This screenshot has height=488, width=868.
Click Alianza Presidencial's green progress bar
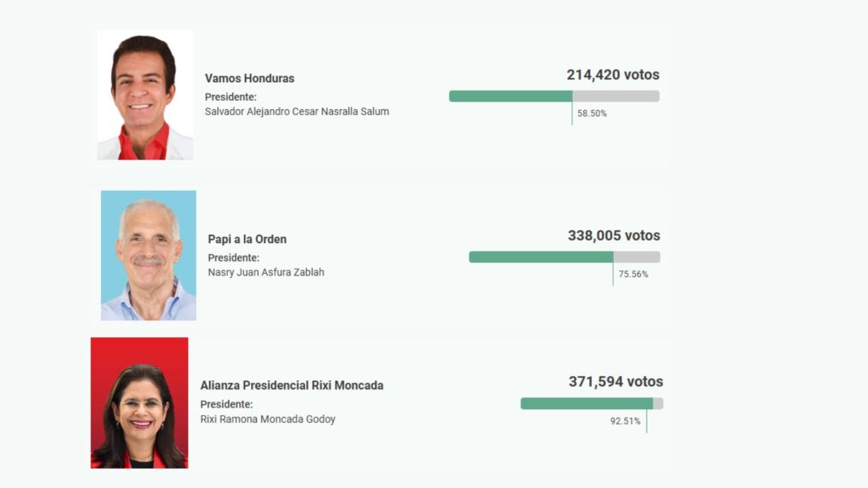(x=587, y=403)
